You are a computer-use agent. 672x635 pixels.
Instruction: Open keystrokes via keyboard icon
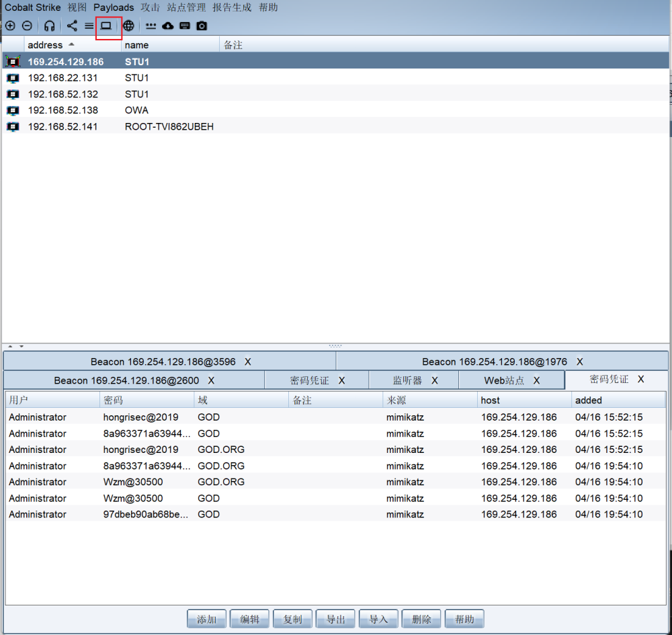pyautogui.click(x=185, y=26)
